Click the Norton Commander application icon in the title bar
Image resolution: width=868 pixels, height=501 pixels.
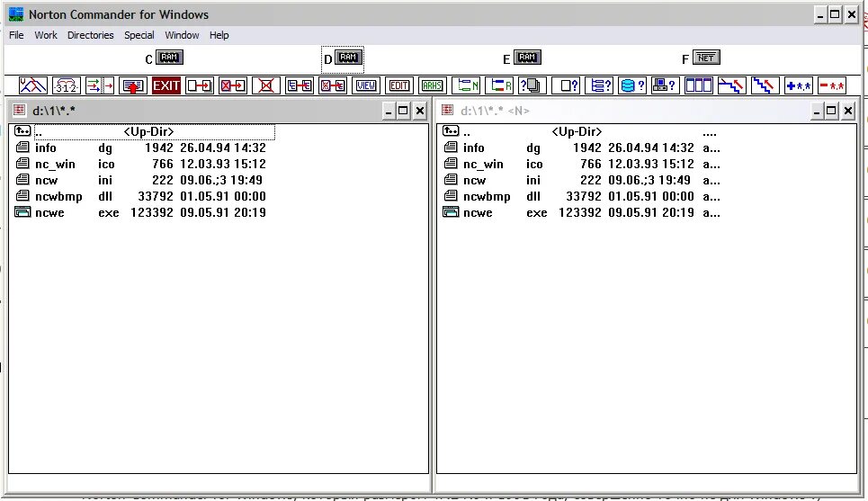16,14
